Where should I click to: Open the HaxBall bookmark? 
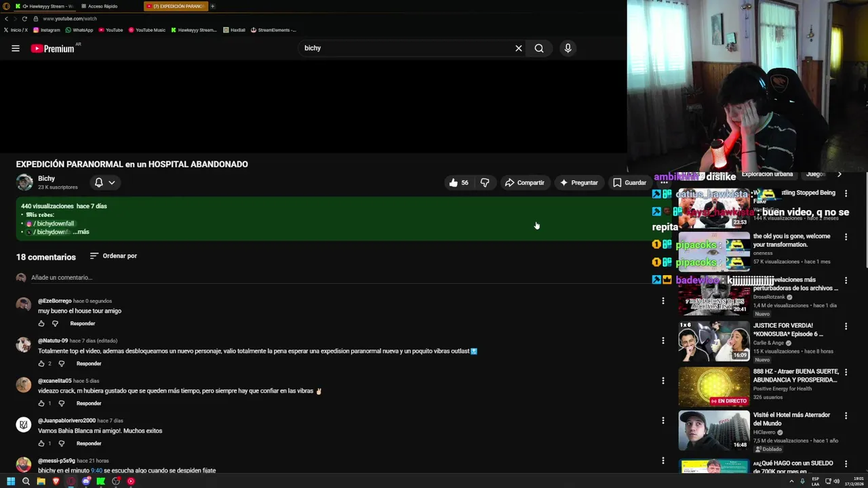pos(234,30)
